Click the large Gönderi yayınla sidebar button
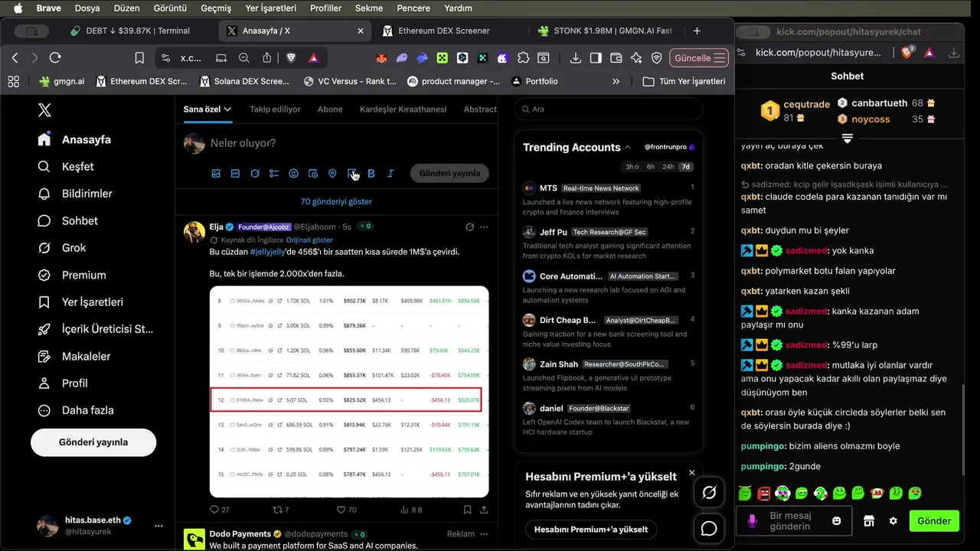980x551 pixels. click(93, 442)
